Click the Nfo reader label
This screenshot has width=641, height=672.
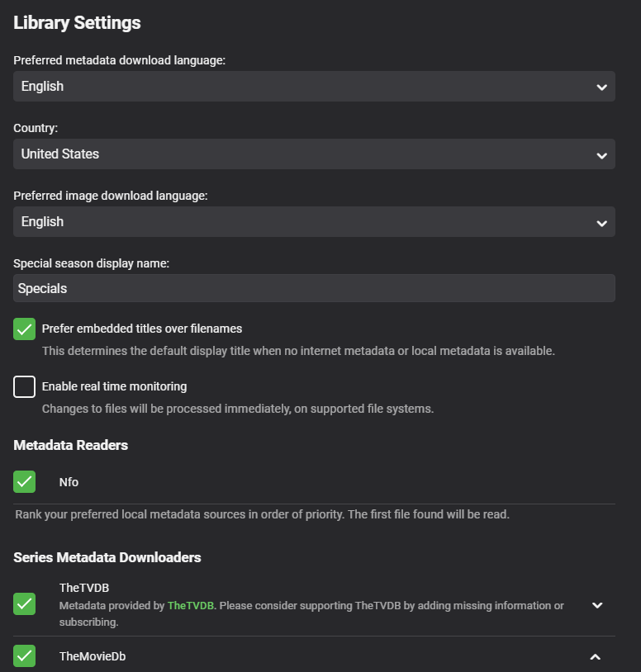[x=69, y=482]
